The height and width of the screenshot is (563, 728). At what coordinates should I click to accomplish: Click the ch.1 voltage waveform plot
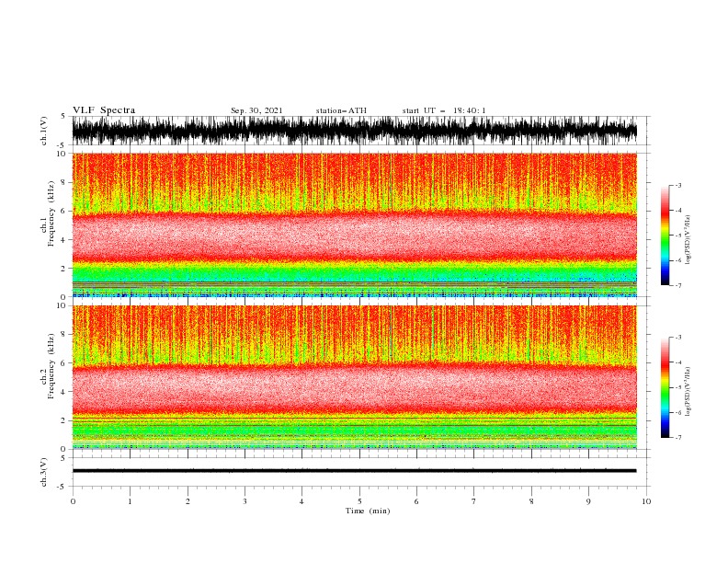point(355,131)
